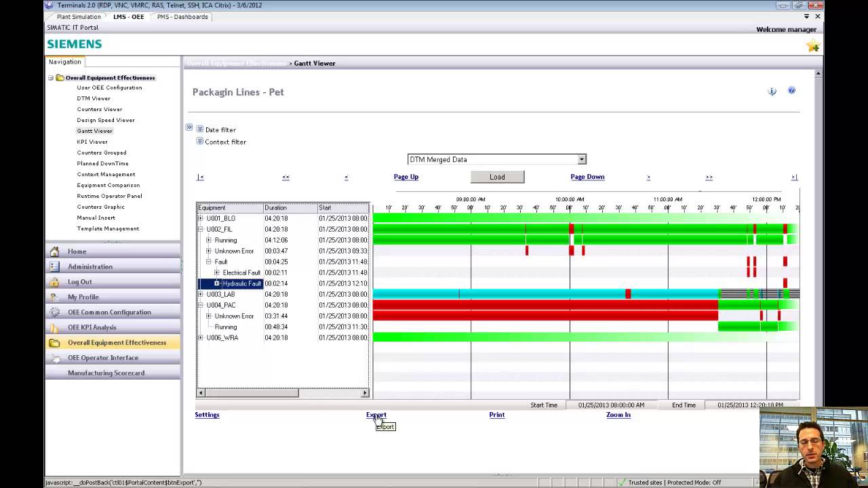This screenshot has height=488, width=868.
Task: Click the Start Time value field
Action: pyautogui.click(x=611, y=405)
